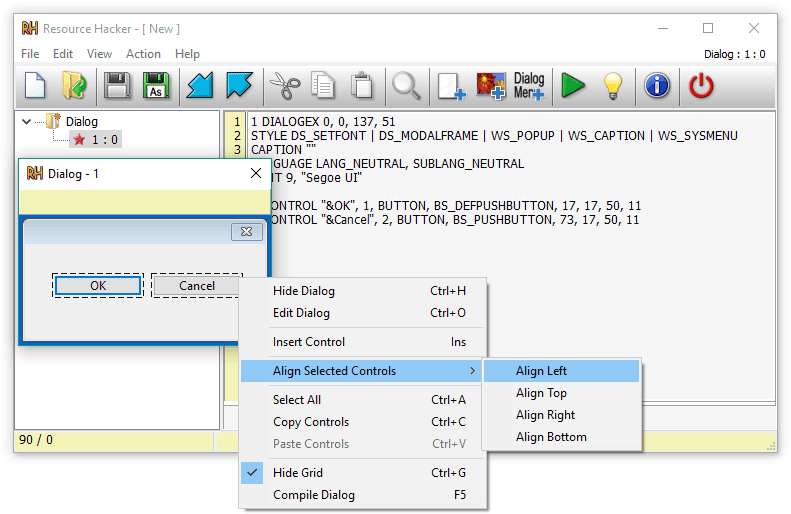791x514 pixels.
Task: Click the OK button in dialog preview
Action: click(98, 286)
